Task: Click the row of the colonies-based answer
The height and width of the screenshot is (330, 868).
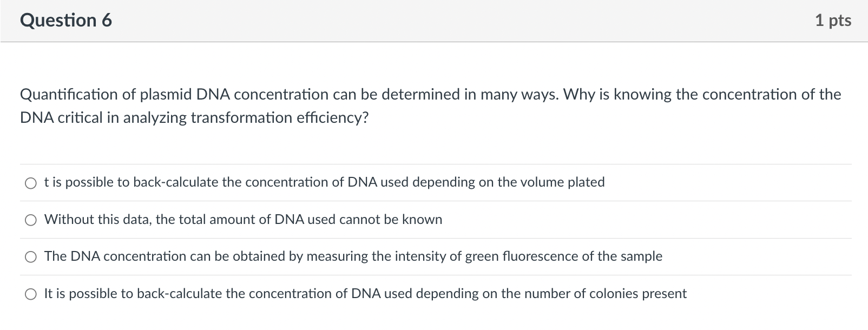Action: (x=433, y=294)
